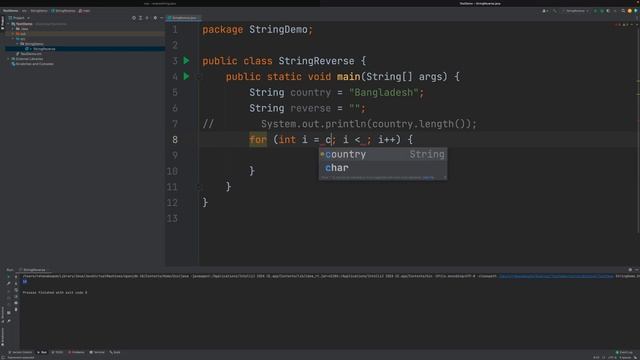Click the StringReverse breadcrumb in navigation bar
The width and height of the screenshot is (640, 360).
point(63,11)
